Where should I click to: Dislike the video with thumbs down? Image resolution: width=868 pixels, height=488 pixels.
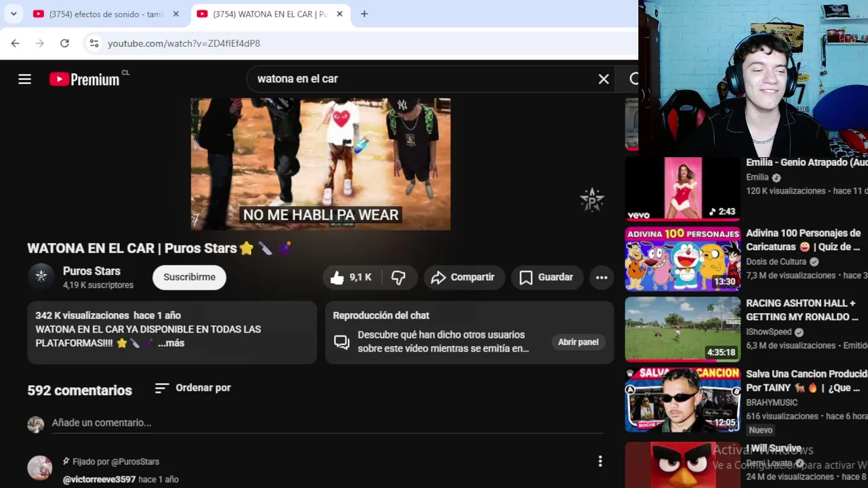point(399,277)
